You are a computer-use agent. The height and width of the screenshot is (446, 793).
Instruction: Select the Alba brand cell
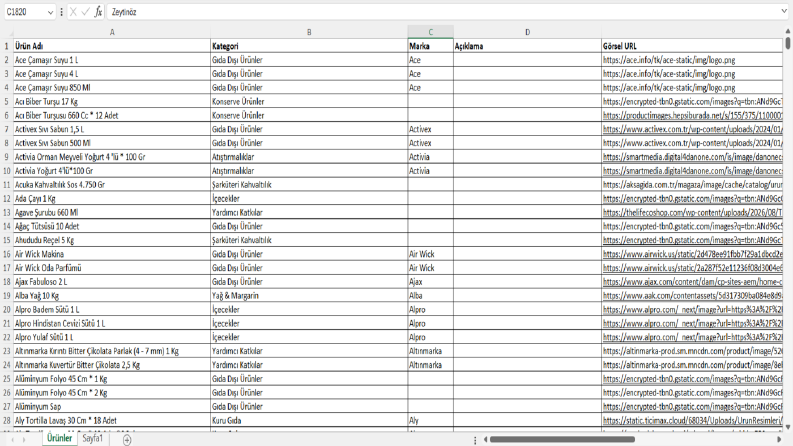click(430, 296)
